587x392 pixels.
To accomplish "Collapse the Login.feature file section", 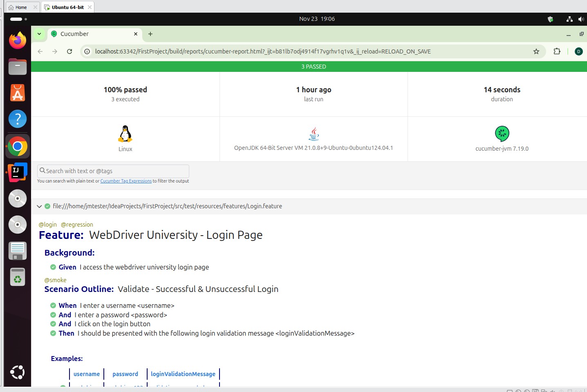I will tap(39, 206).
